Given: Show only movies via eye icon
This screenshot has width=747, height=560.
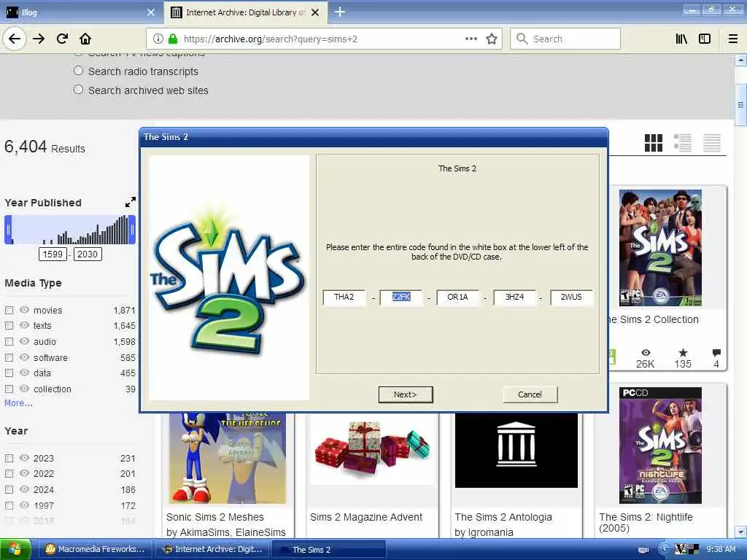Looking at the screenshot, I should (x=24, y=310).
